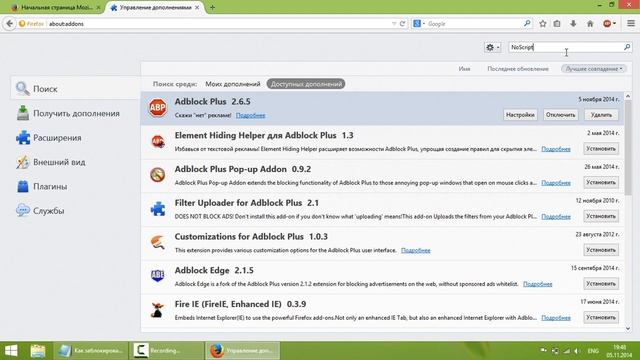This screenshot has width=640, height=360.
Task: Open the URL bar history dropdown
Action: coord(394,24)
